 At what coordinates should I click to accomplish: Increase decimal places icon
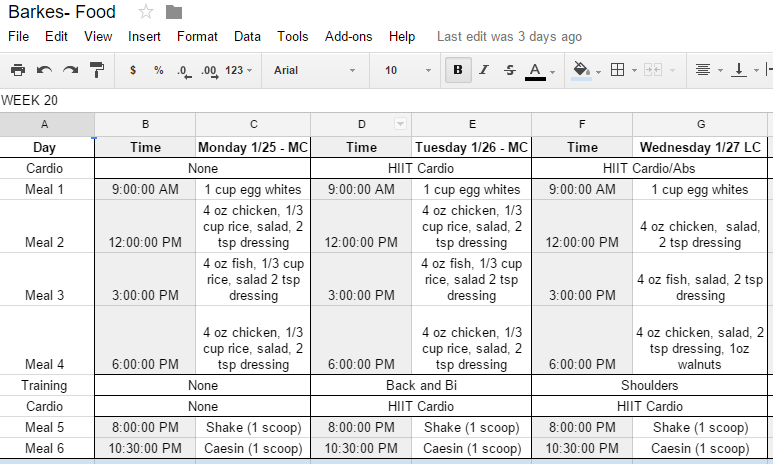210,71
